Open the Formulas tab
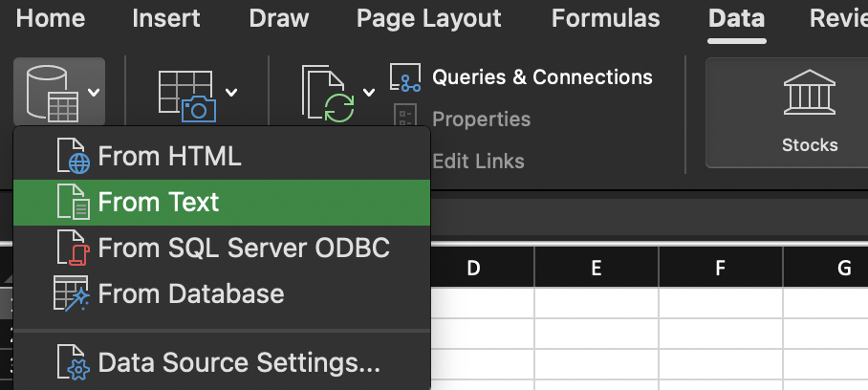The height and width of the screenshot is (390, 868). [606, 19]
